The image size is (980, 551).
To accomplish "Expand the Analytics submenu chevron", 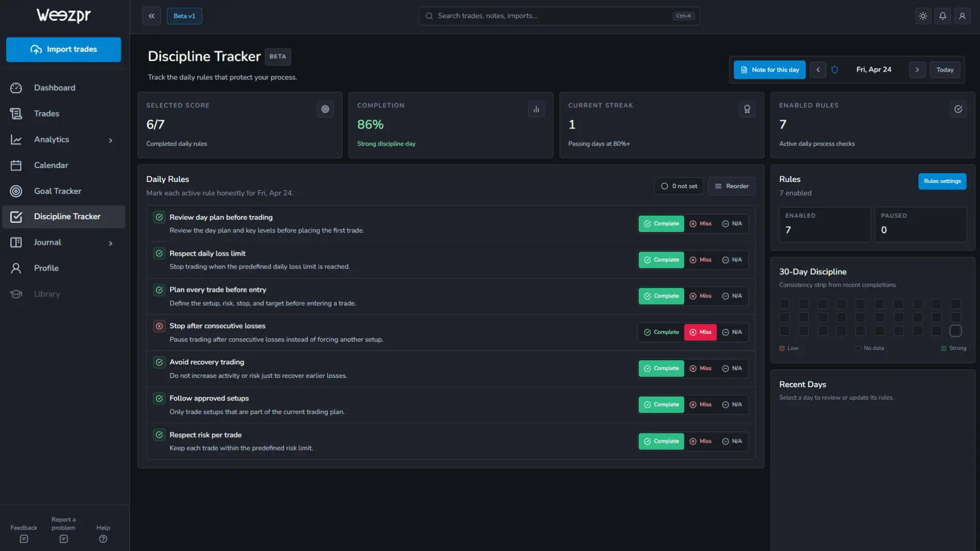I will 111,140.
